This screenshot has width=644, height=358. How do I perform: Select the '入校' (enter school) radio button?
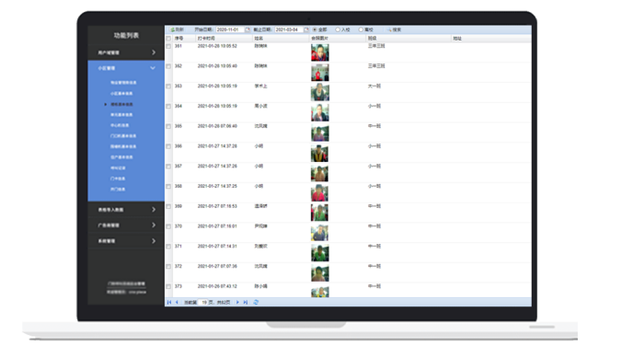pos(338,29)
